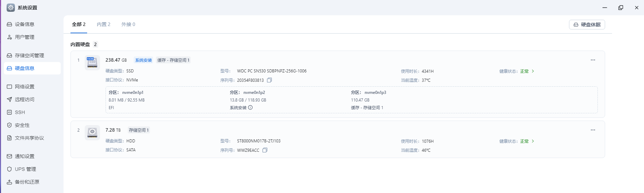Viewport: 644px width, 193px height.
Task: Click the 硬盘休眠 button
Action: click(587, 25)
